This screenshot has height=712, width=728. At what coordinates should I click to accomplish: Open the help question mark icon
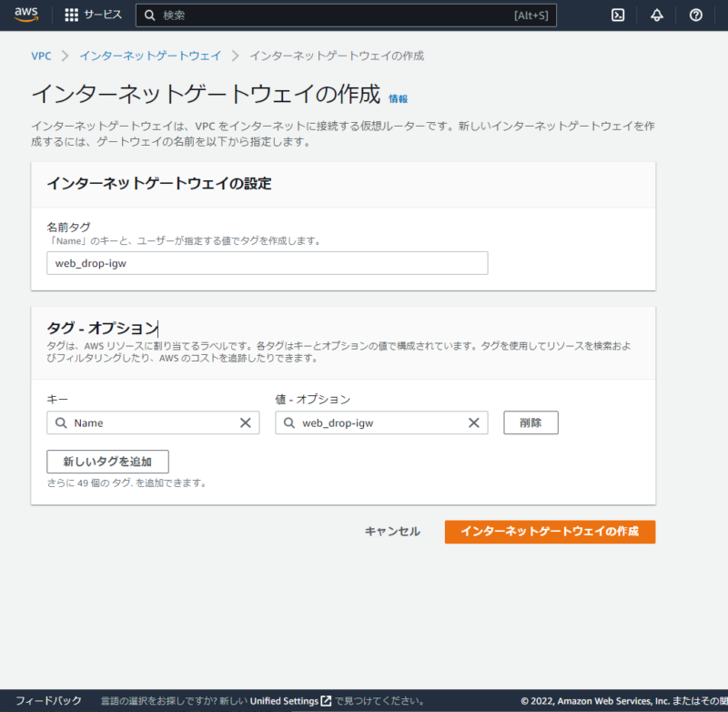pos(695,15)
